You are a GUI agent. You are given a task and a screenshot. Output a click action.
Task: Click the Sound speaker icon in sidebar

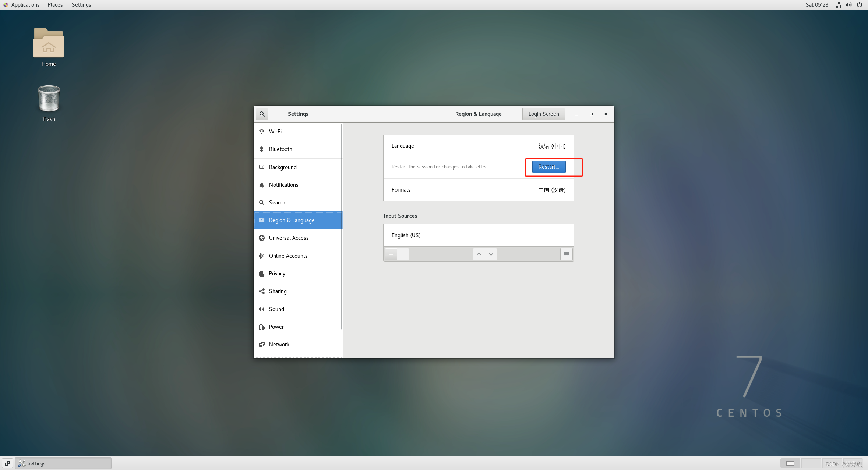coord(262,309)
